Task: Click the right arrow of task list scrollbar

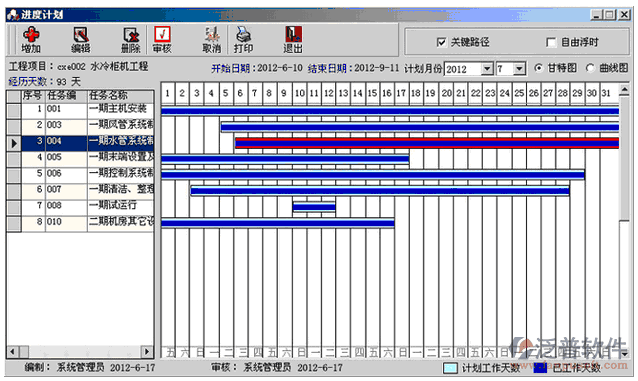Action: pyautogui.click(x=147, y=351)
